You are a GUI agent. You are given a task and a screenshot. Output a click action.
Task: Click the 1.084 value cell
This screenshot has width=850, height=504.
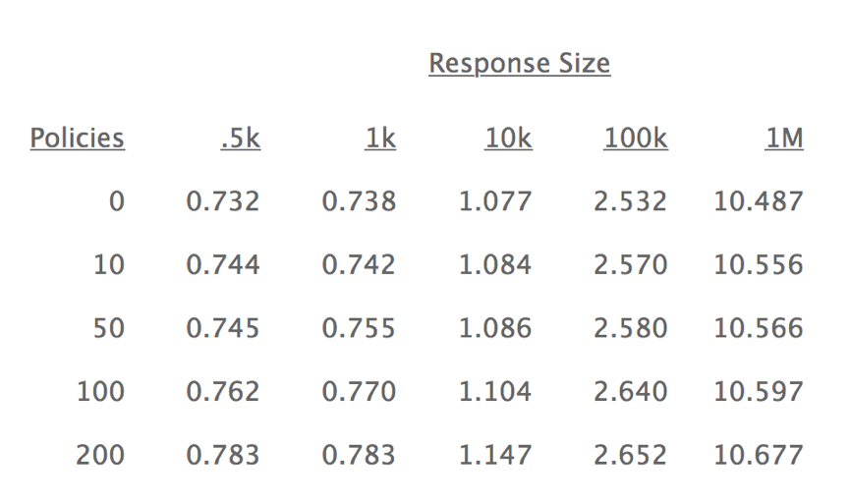point(495,265)
